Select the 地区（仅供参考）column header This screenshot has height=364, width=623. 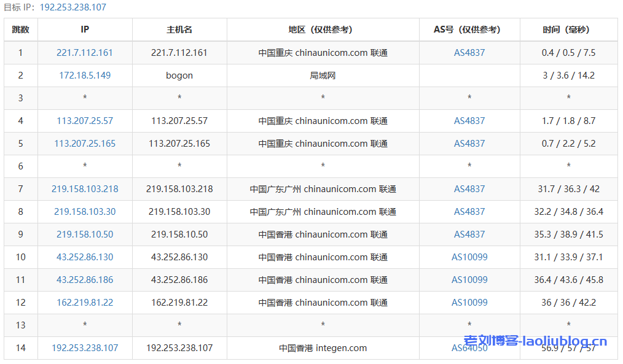pyautogui.click(x=323, y=29)
